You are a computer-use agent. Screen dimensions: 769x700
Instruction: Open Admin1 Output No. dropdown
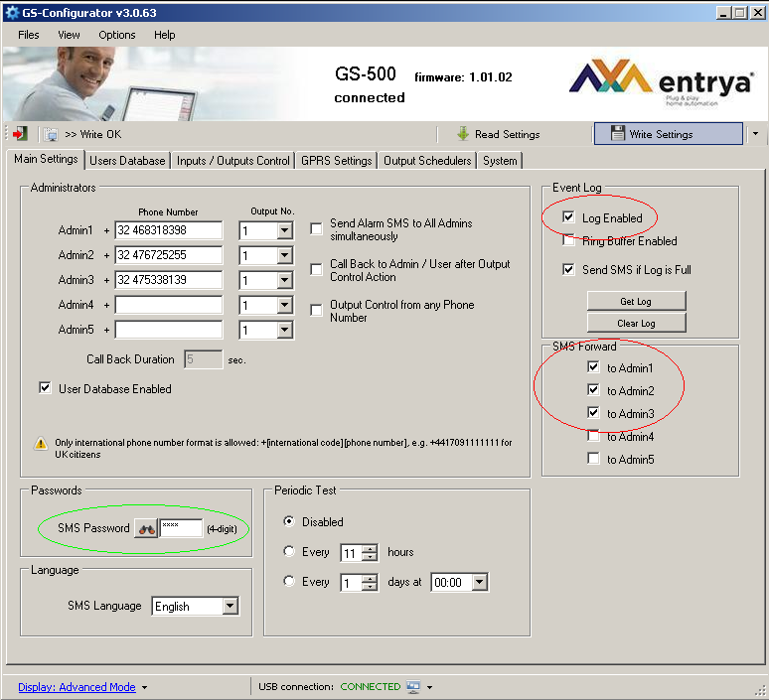[x=284, y=230]
